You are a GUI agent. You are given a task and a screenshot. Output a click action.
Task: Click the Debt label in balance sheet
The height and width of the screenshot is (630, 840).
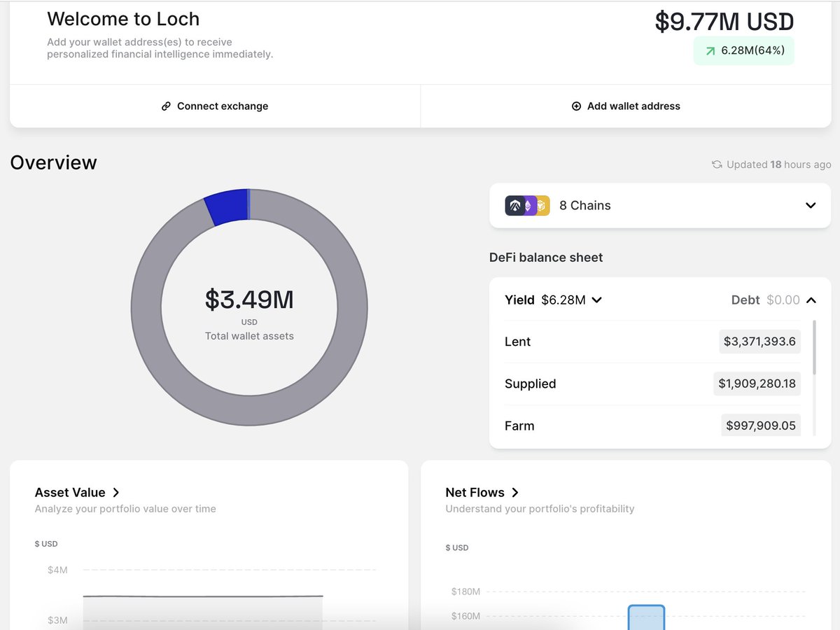click(x=745, y=300)
